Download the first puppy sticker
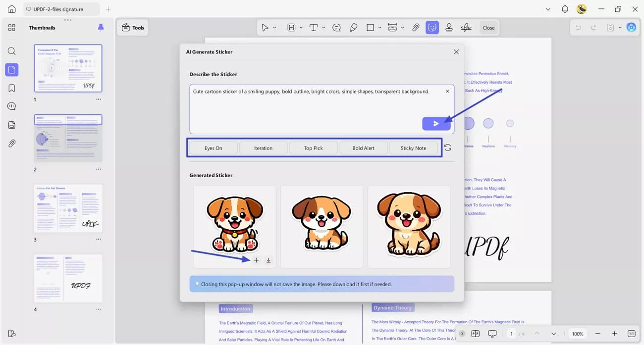This screenshot has width=644, height=345. [268, 260]
